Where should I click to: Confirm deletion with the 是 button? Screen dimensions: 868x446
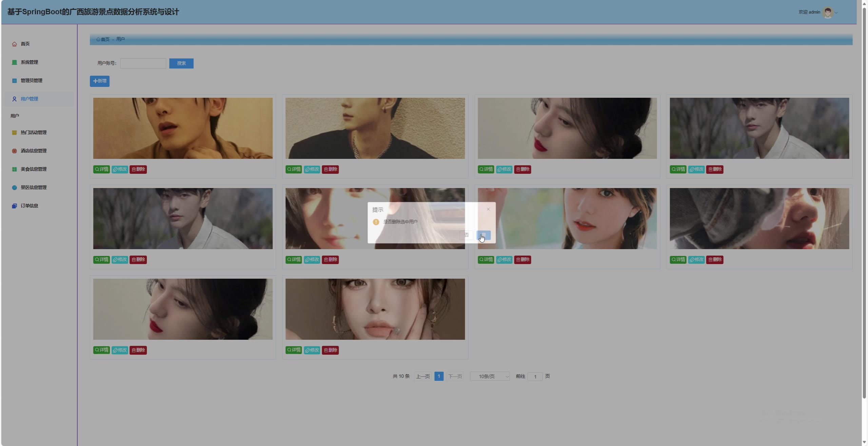tap(483, 235)
